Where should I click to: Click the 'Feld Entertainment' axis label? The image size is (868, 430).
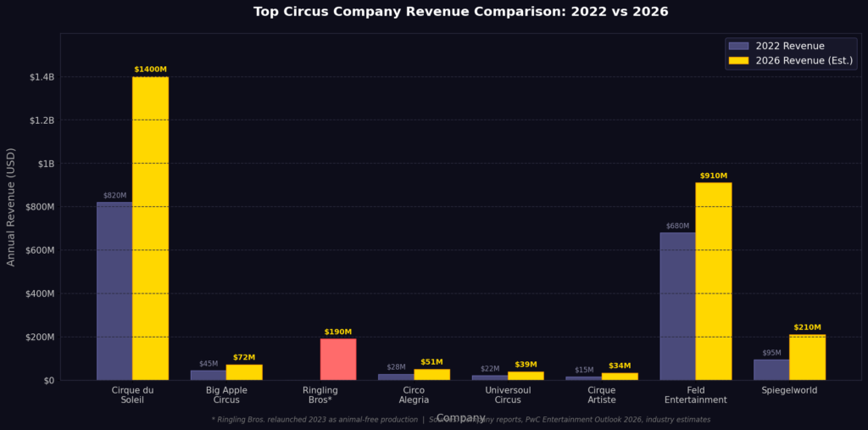[x=695, y=395]
